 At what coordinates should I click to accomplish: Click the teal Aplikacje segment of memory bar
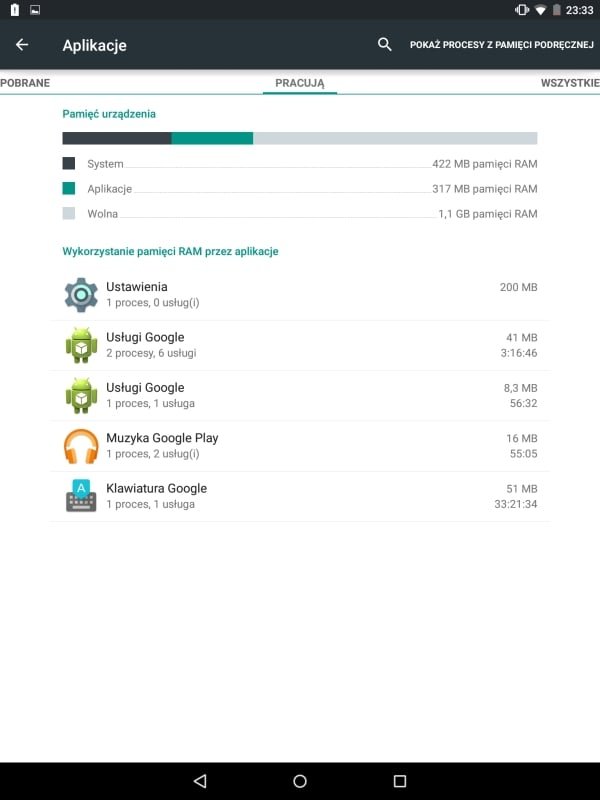point(212,138)
